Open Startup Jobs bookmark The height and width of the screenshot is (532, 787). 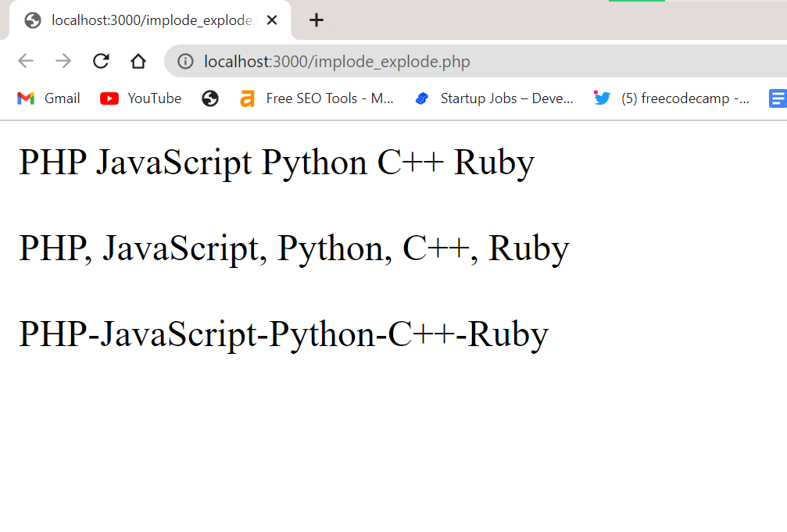494,98
